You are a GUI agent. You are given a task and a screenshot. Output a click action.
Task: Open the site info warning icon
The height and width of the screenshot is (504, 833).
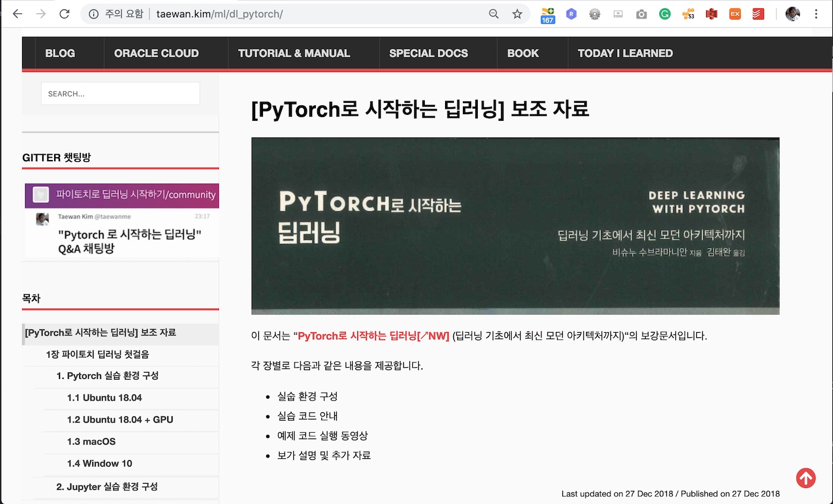click(93, 14)
